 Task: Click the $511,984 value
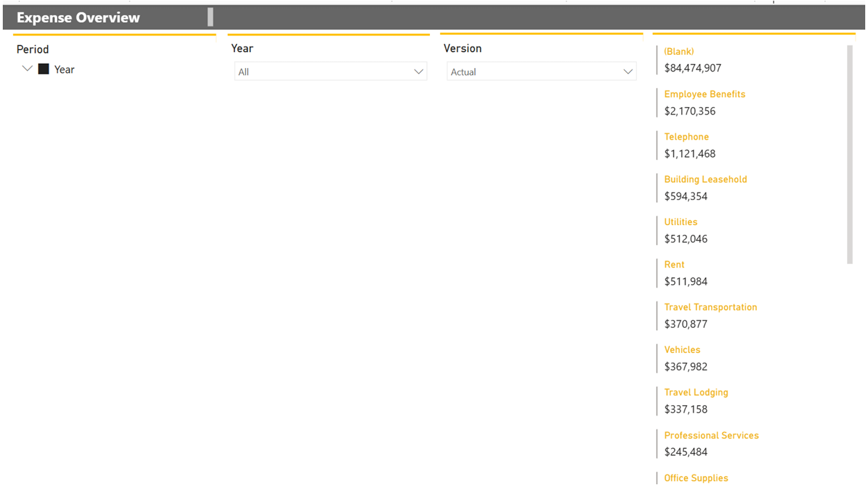click(686, 281)
